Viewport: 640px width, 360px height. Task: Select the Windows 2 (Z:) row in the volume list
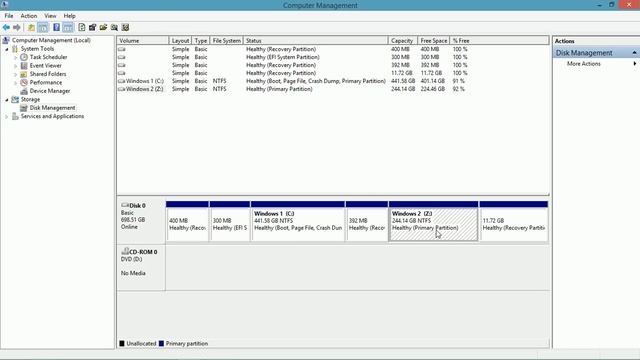[x=293, y=89]
